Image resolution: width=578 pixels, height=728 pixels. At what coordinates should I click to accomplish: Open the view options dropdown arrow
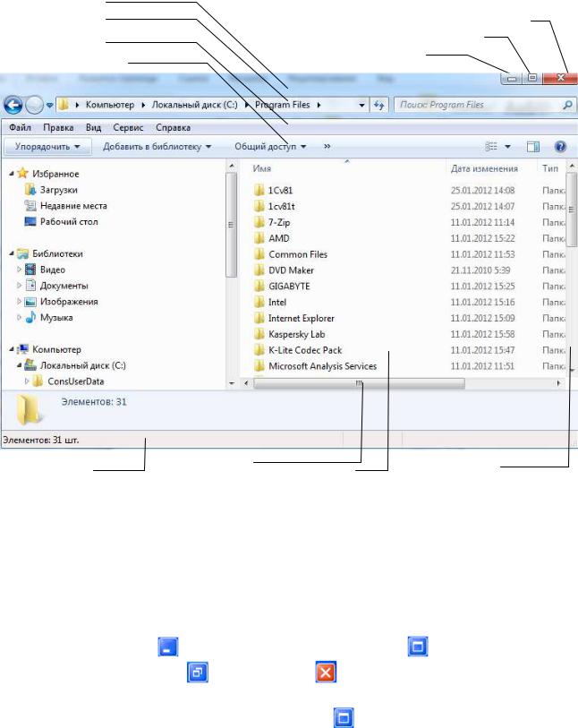[507, 147]
